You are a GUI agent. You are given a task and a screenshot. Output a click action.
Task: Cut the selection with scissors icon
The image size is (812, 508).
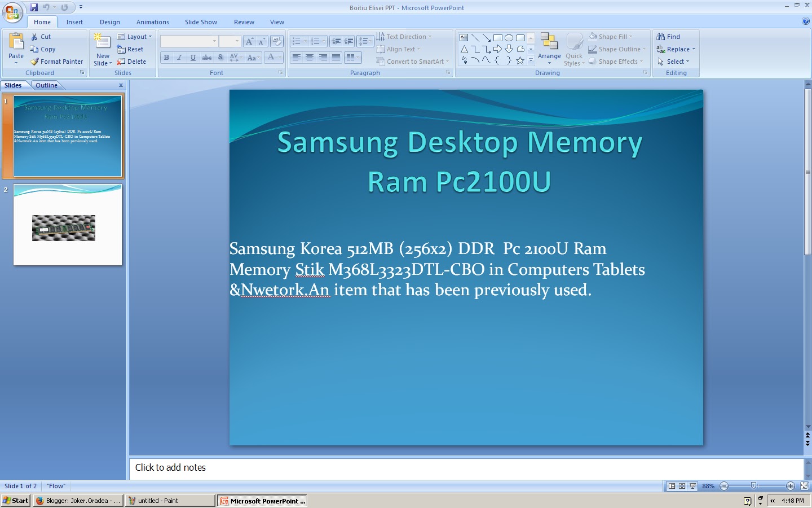41,37
